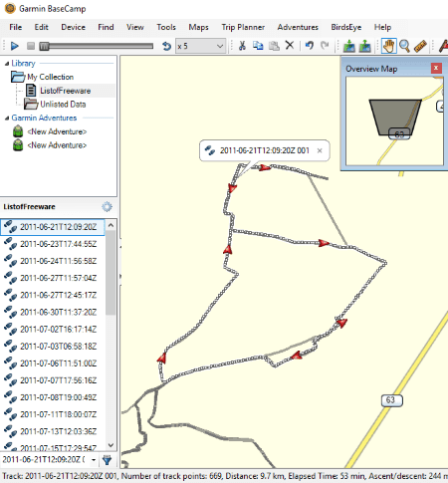Select track 2011-06-23T17:44:55Z

click(53, 244)
